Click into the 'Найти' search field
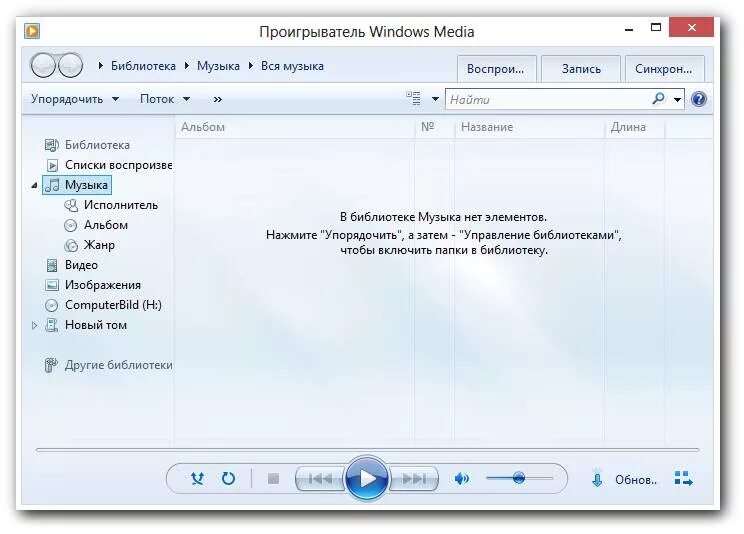Viewport: 744px width, 534px height. (548, 99)
